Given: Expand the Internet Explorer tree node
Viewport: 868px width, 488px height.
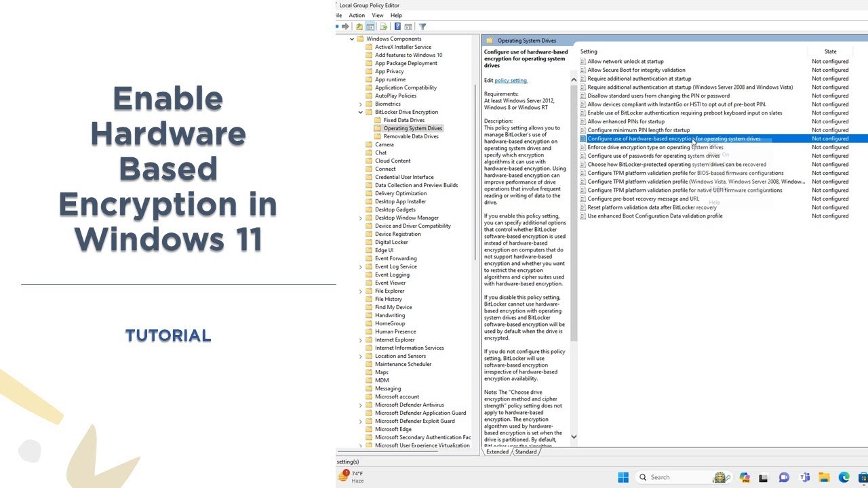Looking at the screenshot, I should point(361,340).
